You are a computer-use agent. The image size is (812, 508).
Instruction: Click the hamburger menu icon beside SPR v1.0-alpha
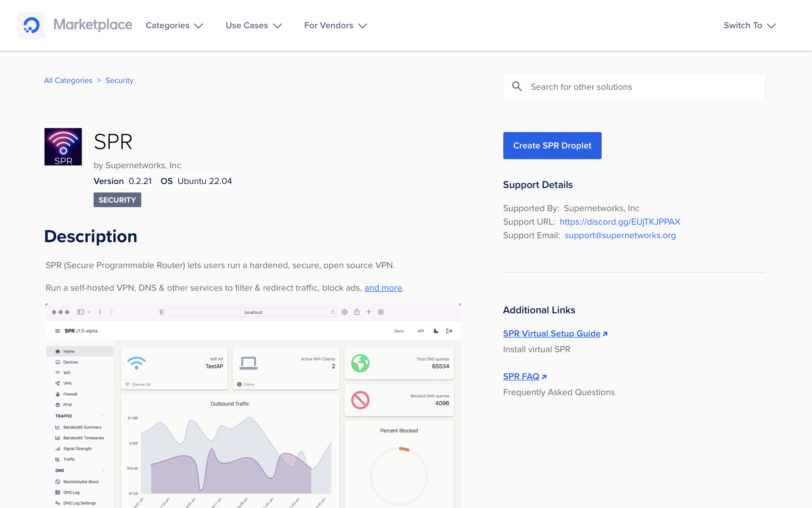pos(58,331)
